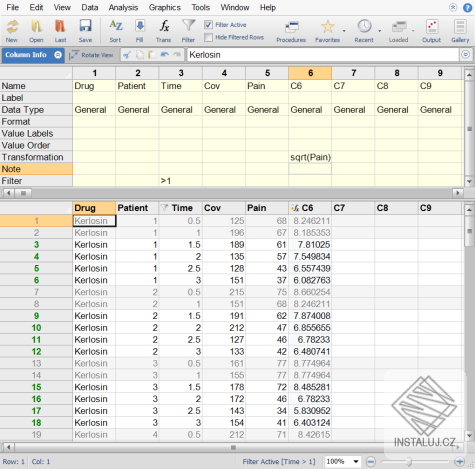Expand the Favorites dropdown arrow
The height and width of the screenshot is (469, 475).
pyautogui.click(x=344, y=31)
